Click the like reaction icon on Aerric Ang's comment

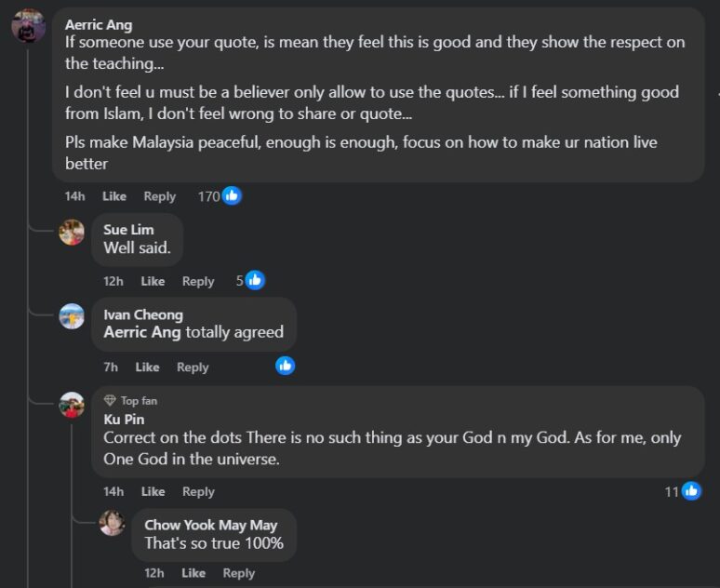point(232,196)
